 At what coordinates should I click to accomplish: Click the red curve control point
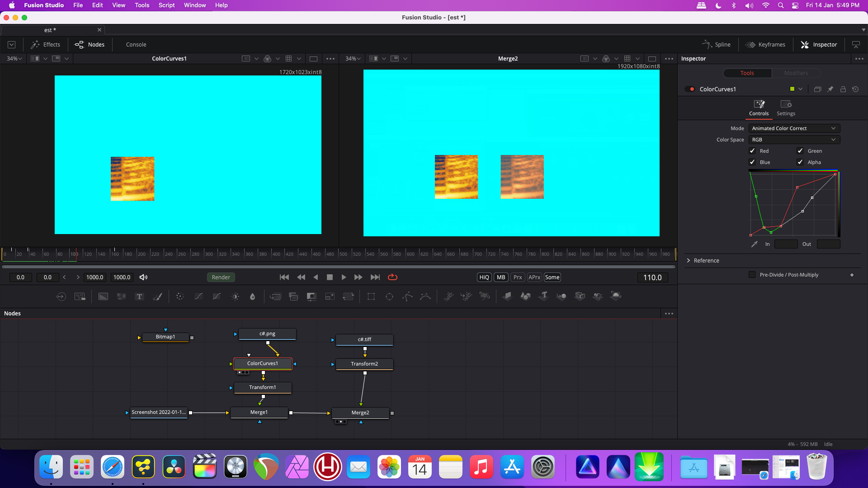point(797,187)
